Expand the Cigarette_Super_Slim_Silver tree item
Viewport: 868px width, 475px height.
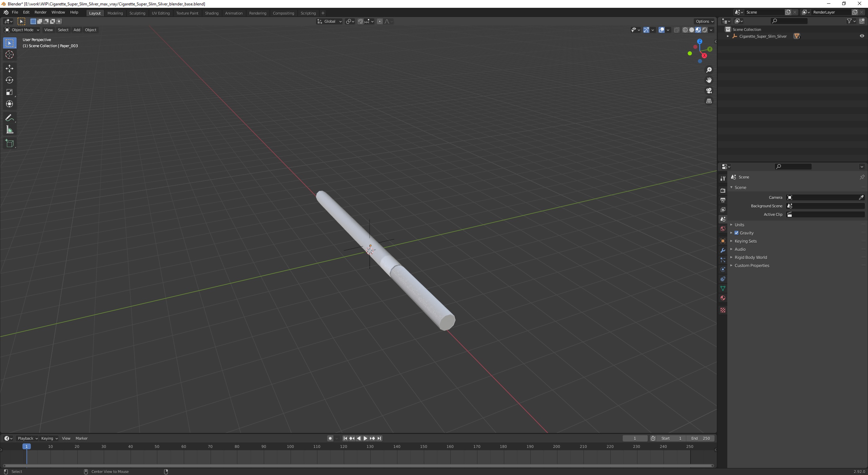pyautogui.click(x=728, y=36)
